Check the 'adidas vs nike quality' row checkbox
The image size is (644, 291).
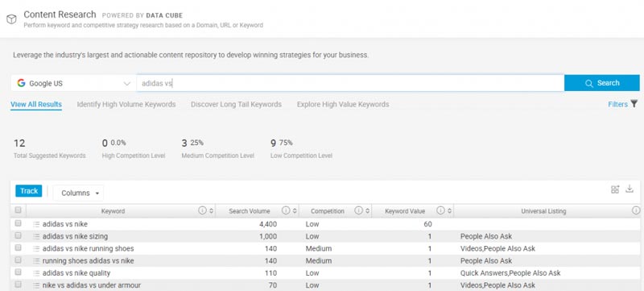[x=18, y=272]
